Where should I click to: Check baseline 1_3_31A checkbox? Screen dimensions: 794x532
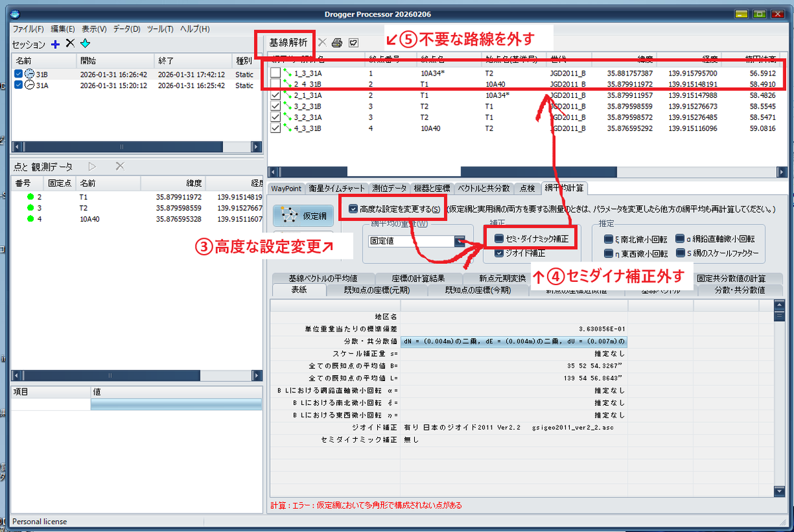275,73
